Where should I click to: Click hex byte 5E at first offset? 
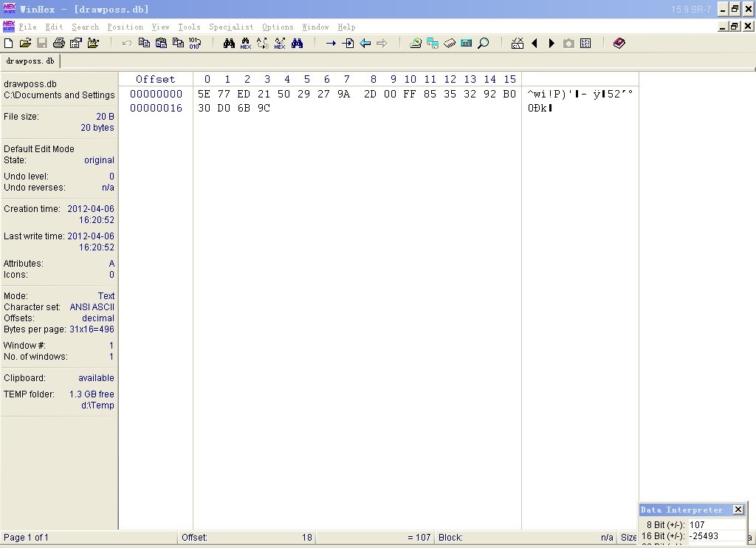pyautogui.click(x=204, y=94)
